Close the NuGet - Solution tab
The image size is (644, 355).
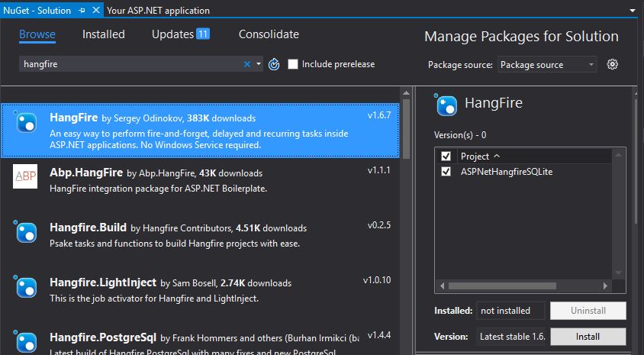96,10
